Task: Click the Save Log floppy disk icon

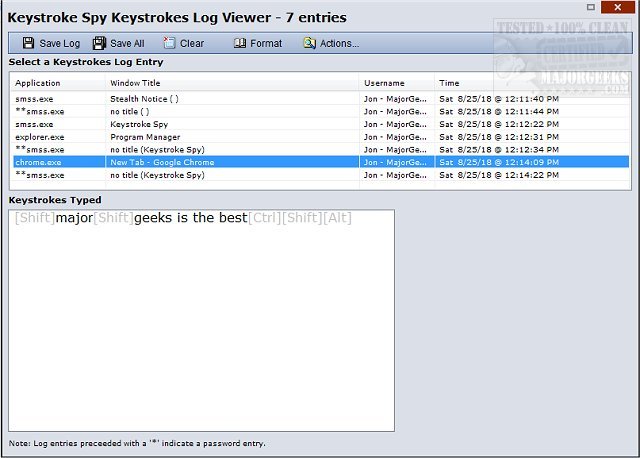Action: [28, 43]
